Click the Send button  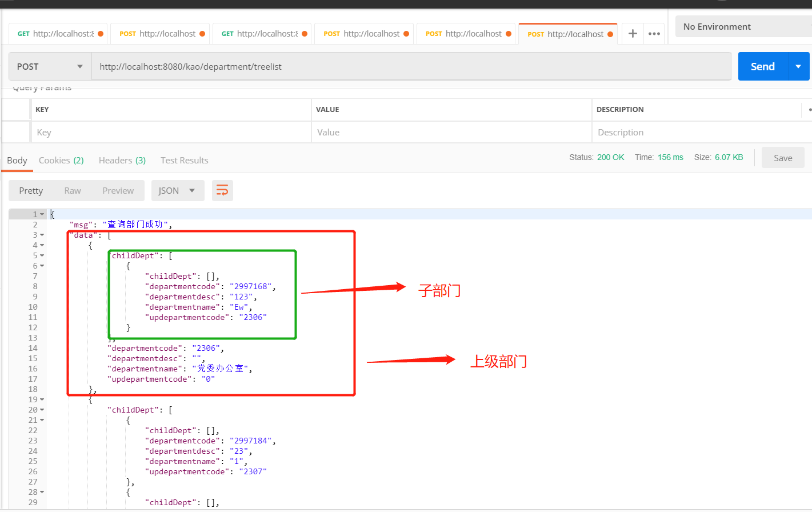tap(762, 66)
